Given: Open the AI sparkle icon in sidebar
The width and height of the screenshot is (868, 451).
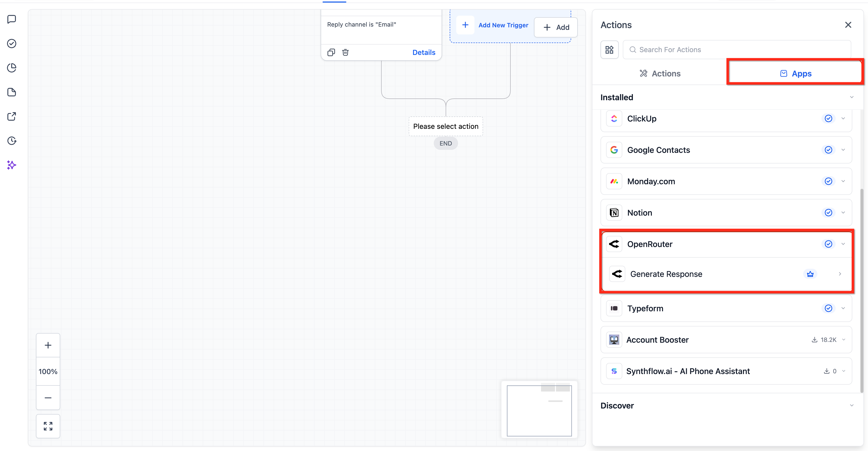Looking at the screenshot, I should click(x=12, y=165).
